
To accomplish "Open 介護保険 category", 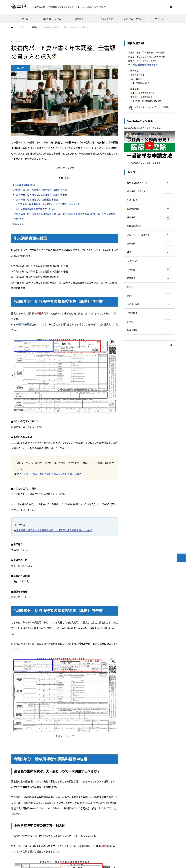I will click(149, 243).
